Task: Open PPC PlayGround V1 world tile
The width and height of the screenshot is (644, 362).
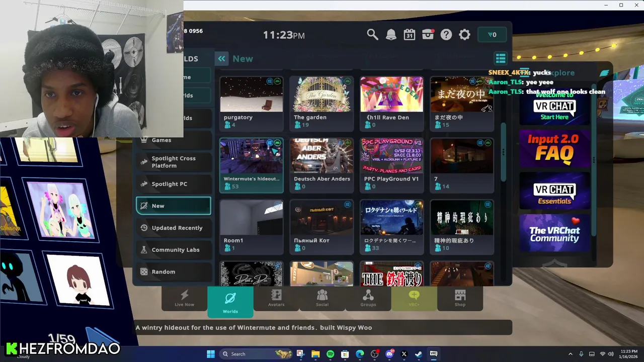Action: click(391, 165)
